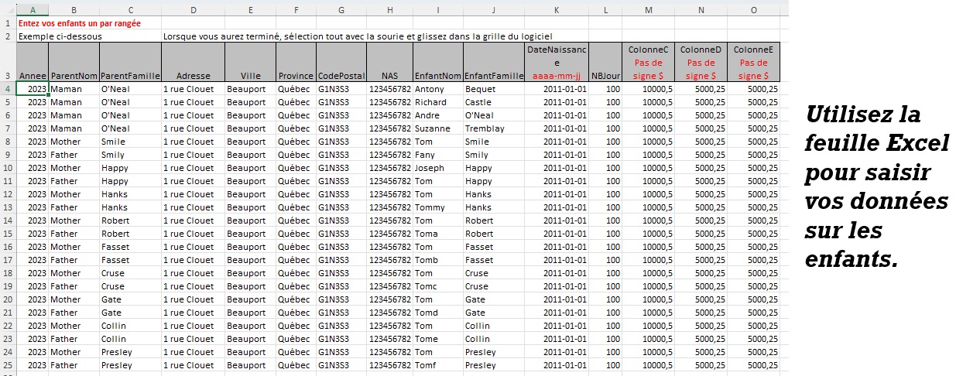Click the 'NBJour' header cell
The width and height of the screenshot is (980, 376).
click(605, 76)
